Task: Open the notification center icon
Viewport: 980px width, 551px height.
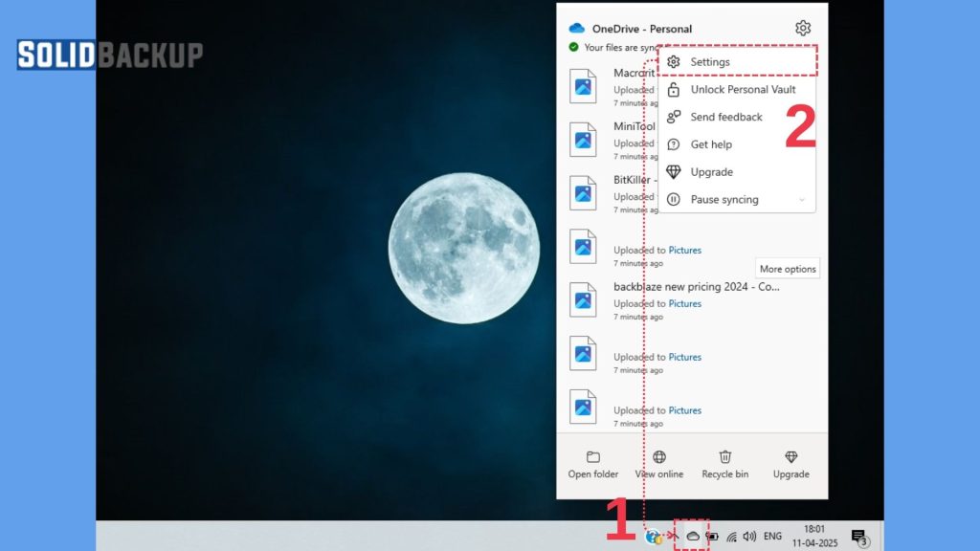Action: tap(859, 537)
